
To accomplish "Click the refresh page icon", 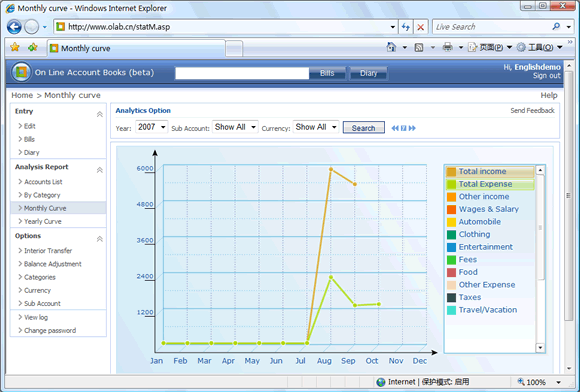I will [406, 27].
